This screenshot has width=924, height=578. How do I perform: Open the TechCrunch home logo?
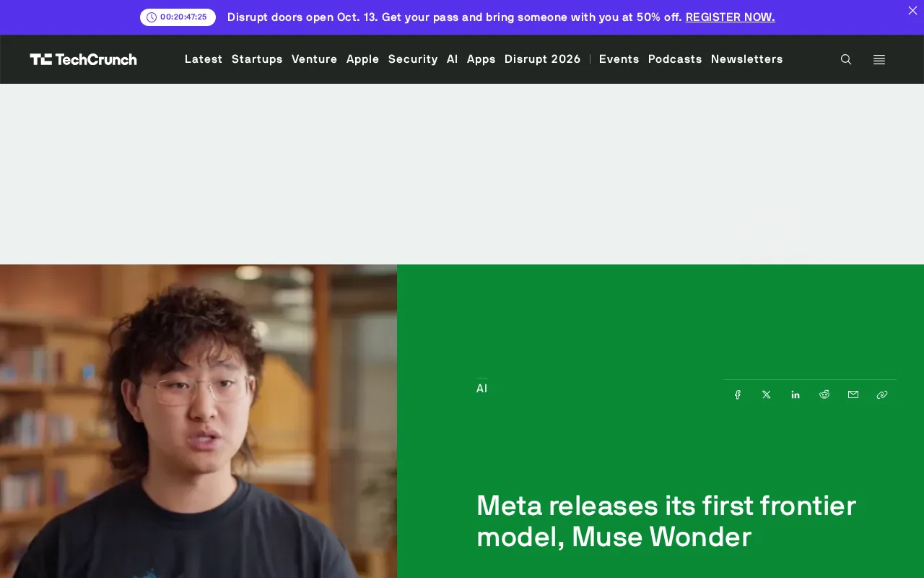pyautogui.click(x=83, y=59)
